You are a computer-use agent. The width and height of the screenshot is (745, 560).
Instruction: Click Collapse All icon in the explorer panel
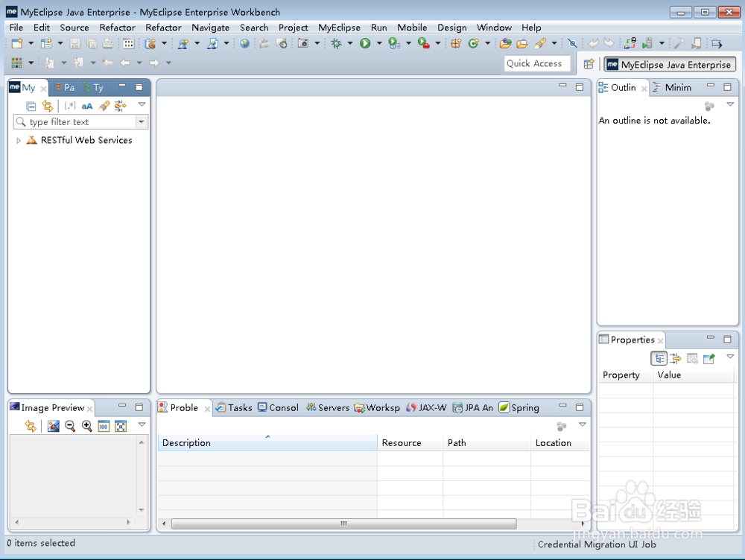(x=31, y=106)
